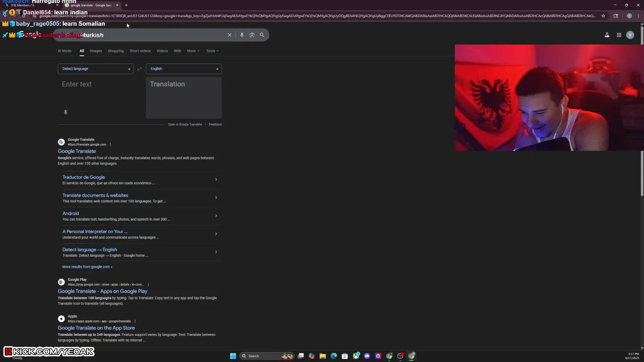
Task: Clear the Google search box text
Action: [x=229, y=35]
